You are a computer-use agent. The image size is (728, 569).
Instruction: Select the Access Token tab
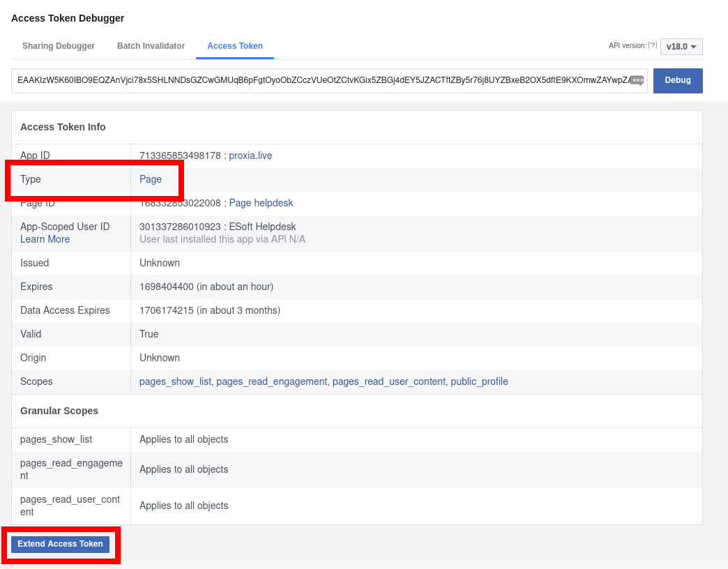235,46
